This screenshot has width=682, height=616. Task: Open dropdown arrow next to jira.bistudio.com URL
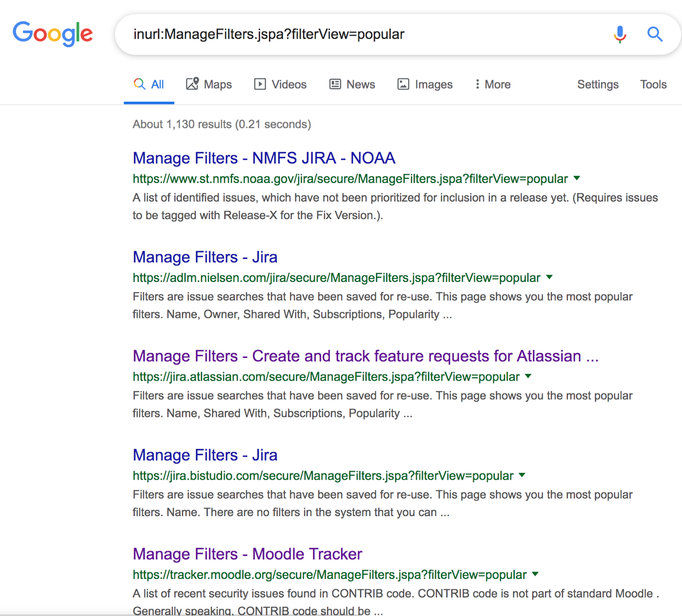tap(522, 475)
